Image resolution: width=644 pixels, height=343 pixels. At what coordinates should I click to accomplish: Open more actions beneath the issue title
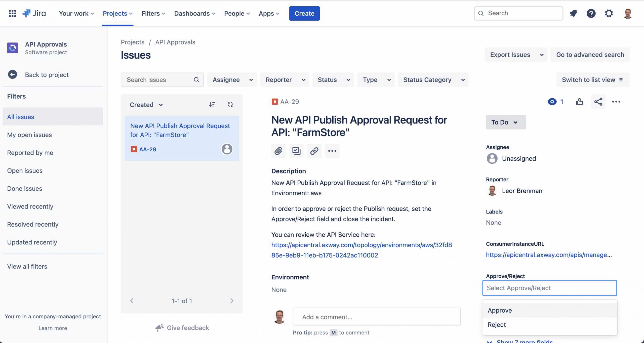coord(332,151)
